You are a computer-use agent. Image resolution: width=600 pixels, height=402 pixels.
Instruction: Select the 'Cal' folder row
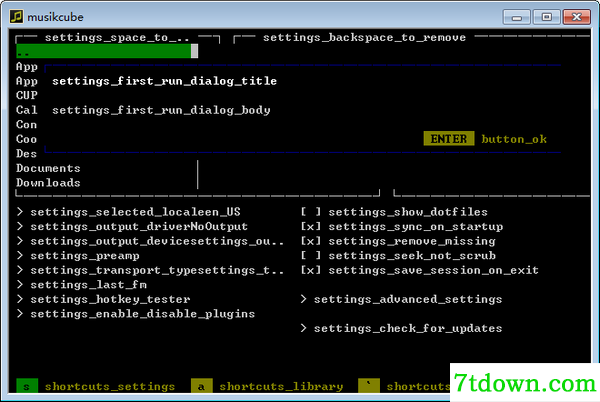pyautogui.click(x=26, y=110)
